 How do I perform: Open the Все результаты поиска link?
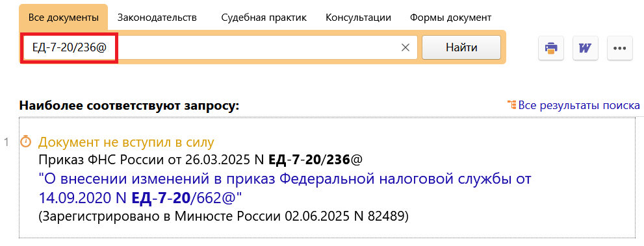[579, 105]
